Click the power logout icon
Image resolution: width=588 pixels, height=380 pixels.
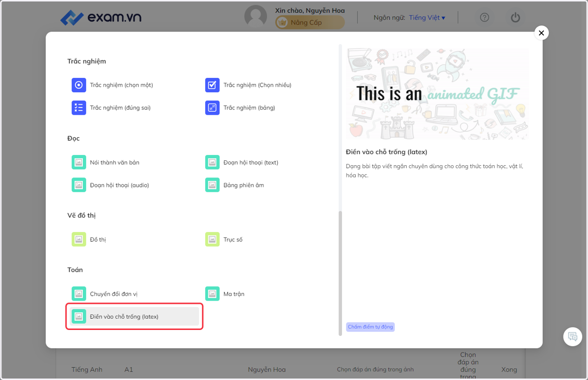pyautogui.click(x=515, y=18)
